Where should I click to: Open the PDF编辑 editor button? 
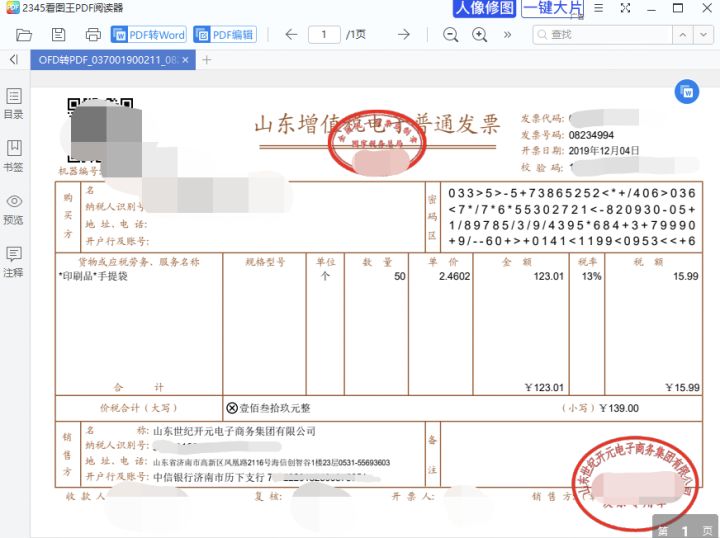tap(225, 34)
